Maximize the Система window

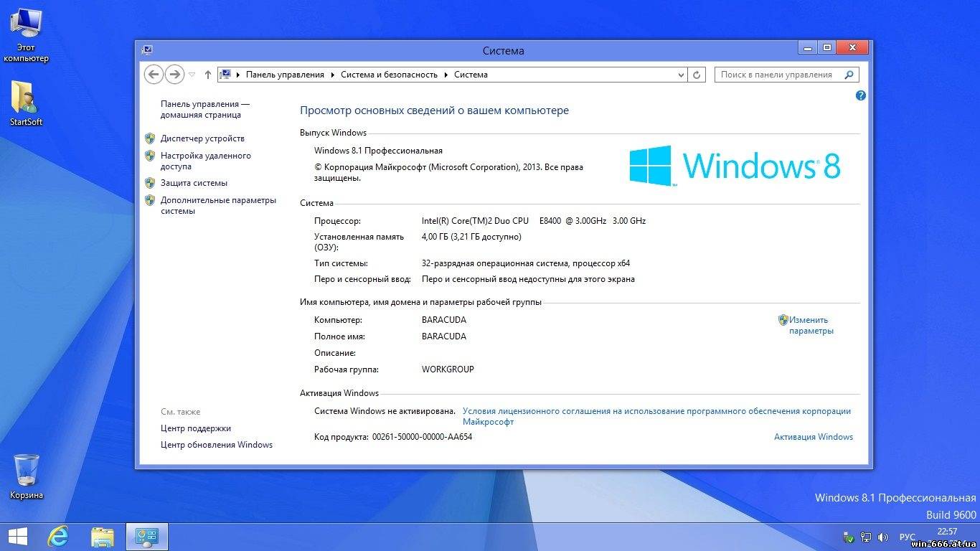click(x=827, y=47)
